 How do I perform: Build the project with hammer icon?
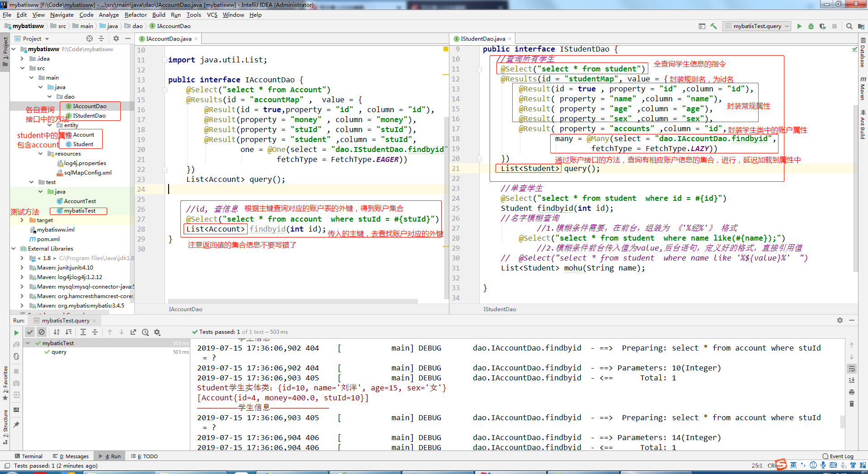714,26
